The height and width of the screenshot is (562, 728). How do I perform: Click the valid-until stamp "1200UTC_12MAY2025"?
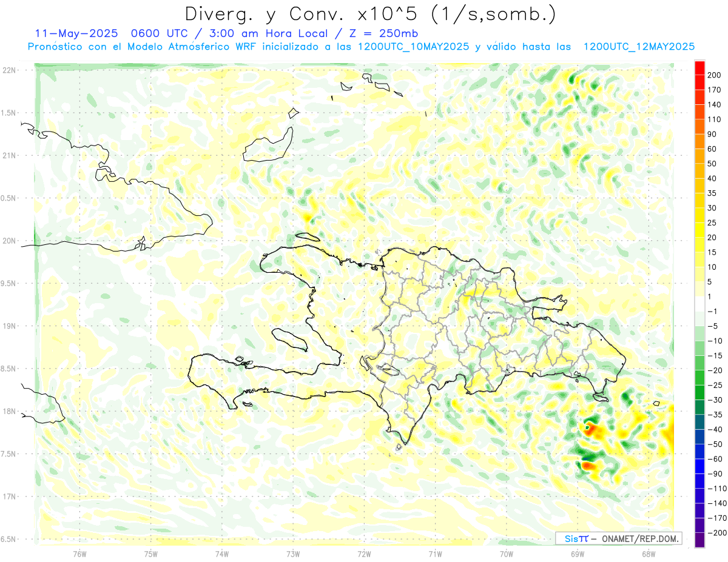point(639,47)
